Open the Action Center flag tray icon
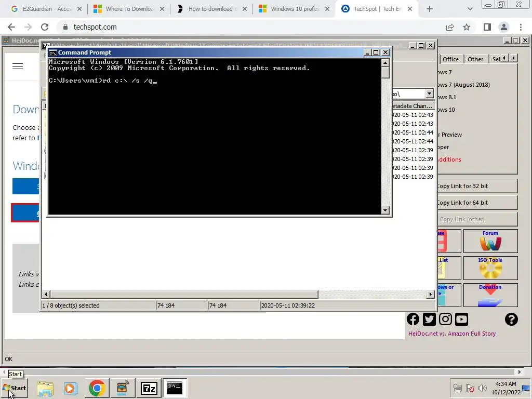Image resolution: width=532 pixels, height=399 pixels. click(x=470, y=388)
